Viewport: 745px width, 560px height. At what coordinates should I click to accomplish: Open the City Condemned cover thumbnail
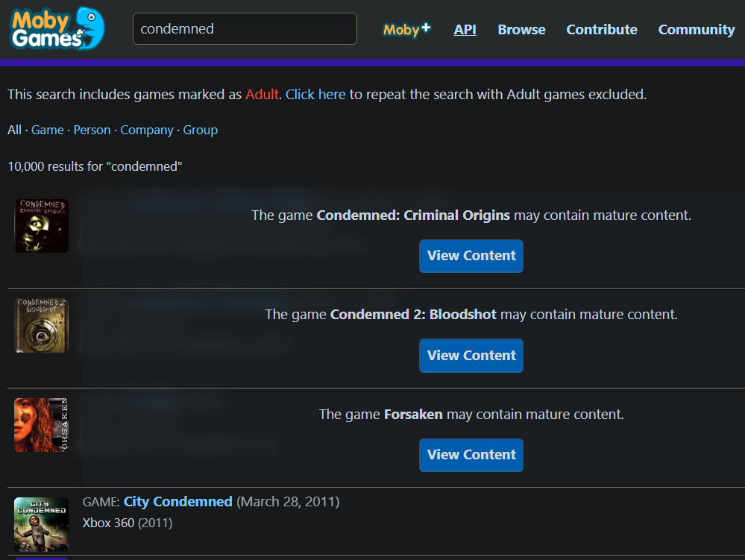(x=41, y=524)
